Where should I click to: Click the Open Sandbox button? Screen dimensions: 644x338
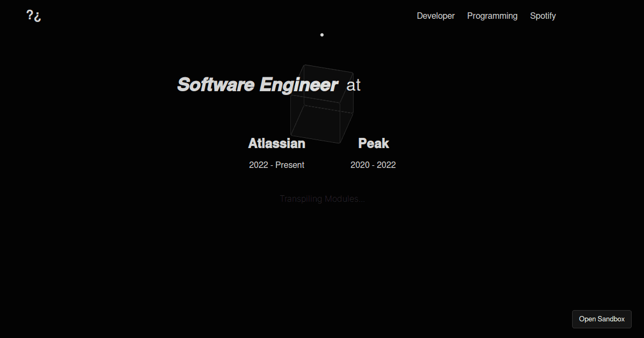tap(602, 319)
